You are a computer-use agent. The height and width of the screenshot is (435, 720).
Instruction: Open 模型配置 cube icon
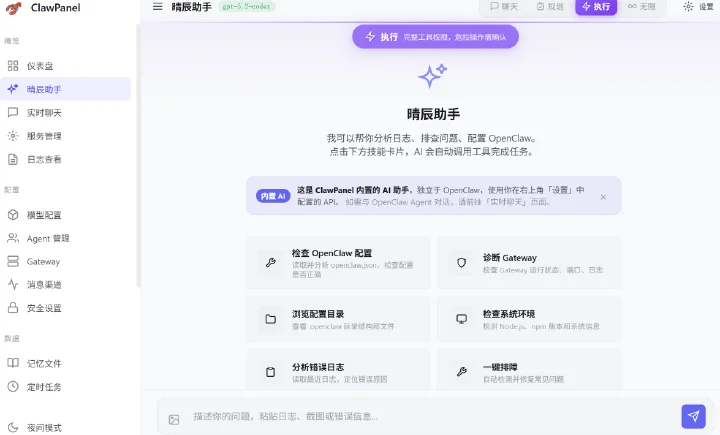pyautogui.click(x=13, y=215)
